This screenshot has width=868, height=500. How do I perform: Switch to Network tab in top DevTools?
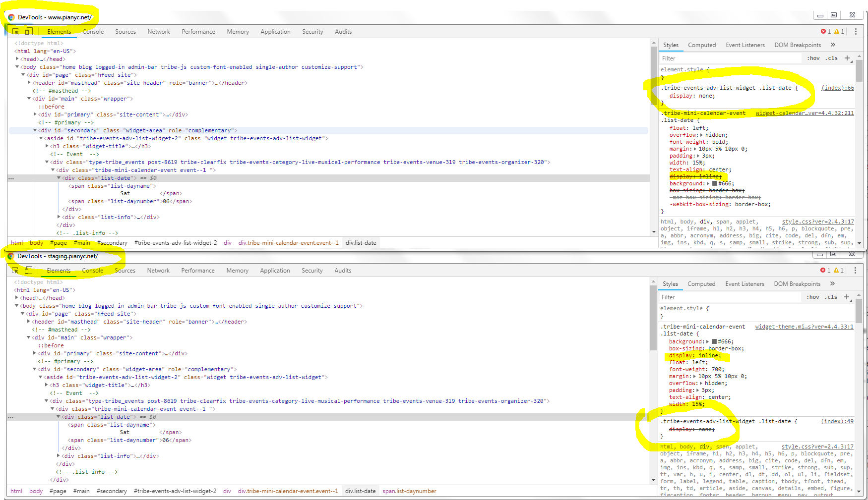pos(159,31)
